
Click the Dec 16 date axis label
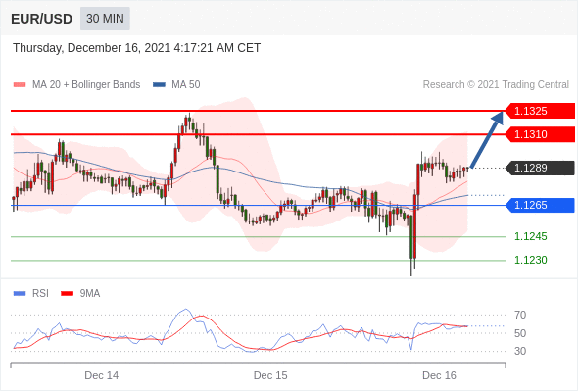click(439, 375)
